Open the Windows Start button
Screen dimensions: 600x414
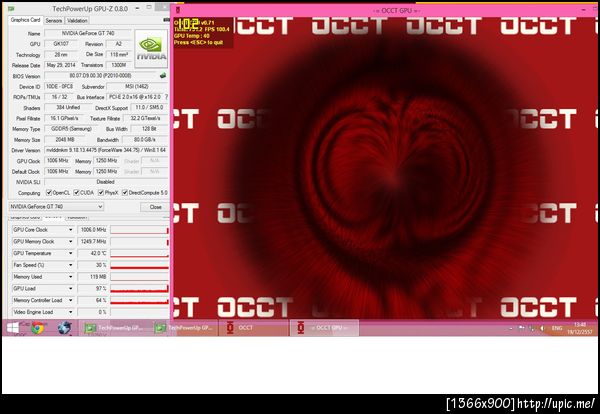click(x=13, y=328)
